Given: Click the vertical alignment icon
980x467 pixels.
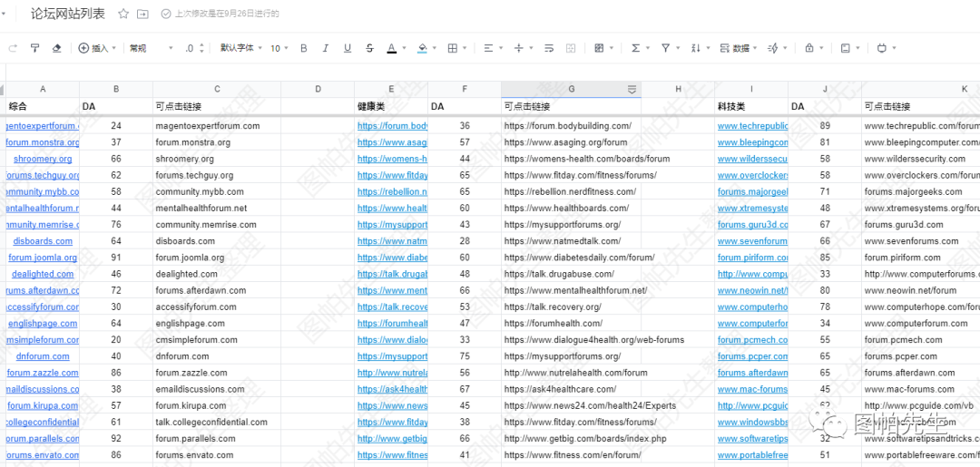Looking at the screenshot, I should click(518, 48).
